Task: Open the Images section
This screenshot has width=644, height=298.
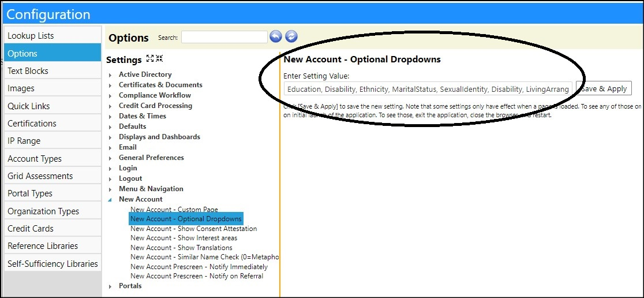Action: click(53, 88)
